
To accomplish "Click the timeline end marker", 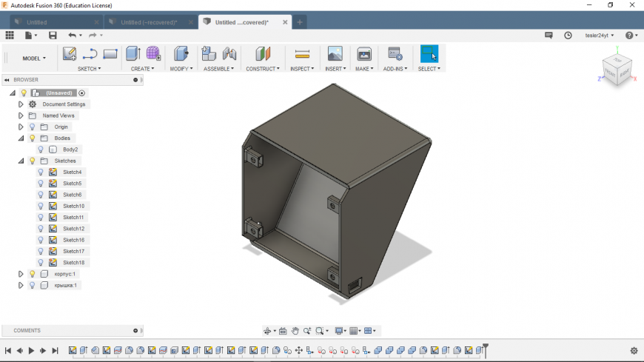I will pyautogui.click(x=486, y=349).
